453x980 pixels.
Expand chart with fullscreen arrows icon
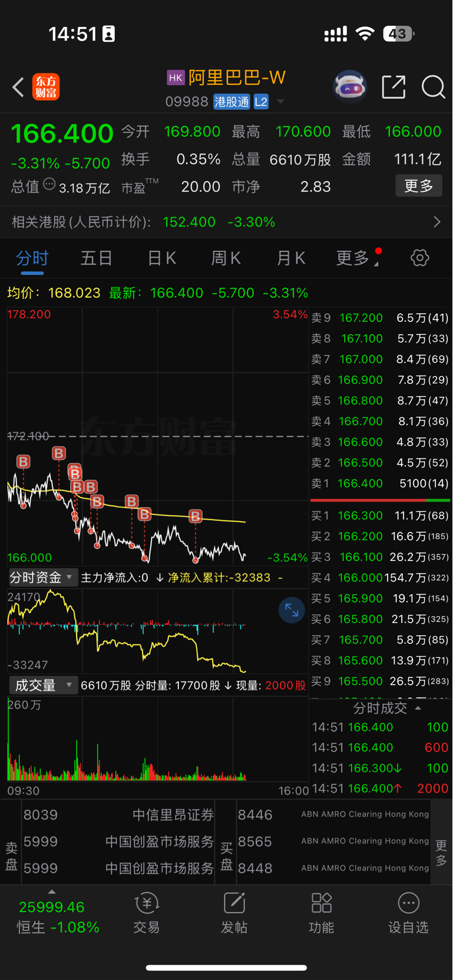[292, 610]
